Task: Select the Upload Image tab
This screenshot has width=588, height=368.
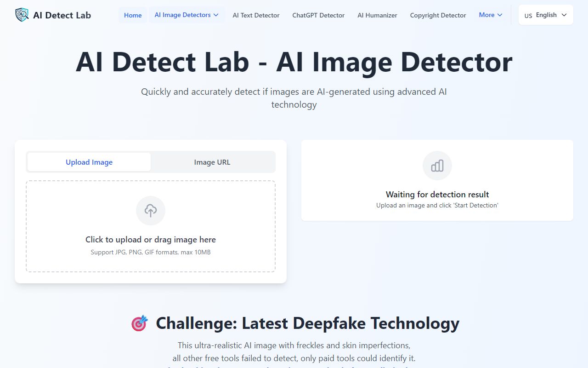Action: (89, 162)
